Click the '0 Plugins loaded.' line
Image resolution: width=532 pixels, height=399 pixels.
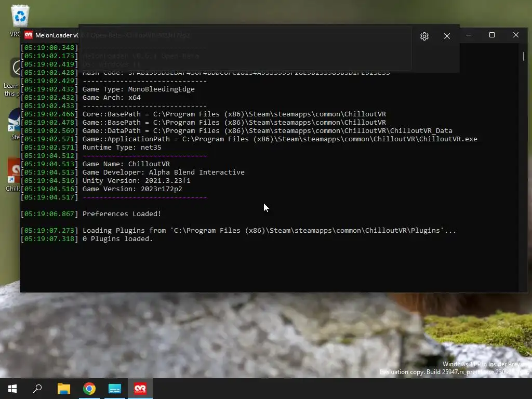pyautogui.click(x=117, y=239)
